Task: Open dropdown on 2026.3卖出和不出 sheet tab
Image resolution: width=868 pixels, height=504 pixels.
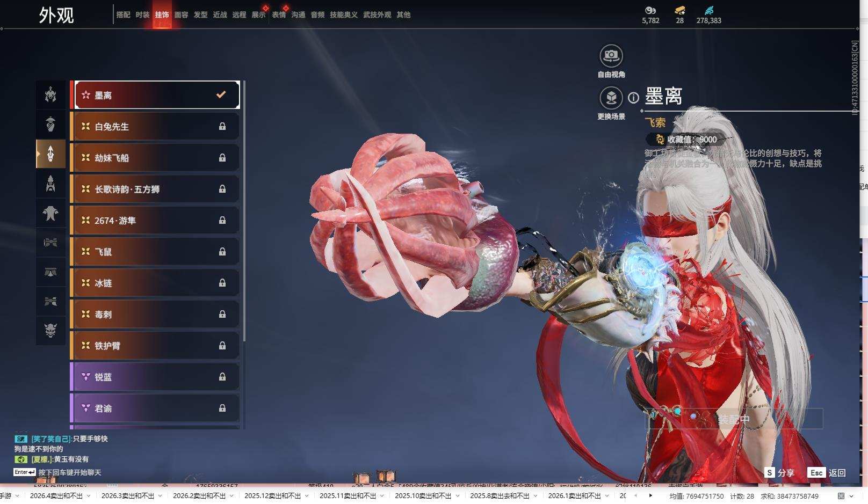Action: 159,496
